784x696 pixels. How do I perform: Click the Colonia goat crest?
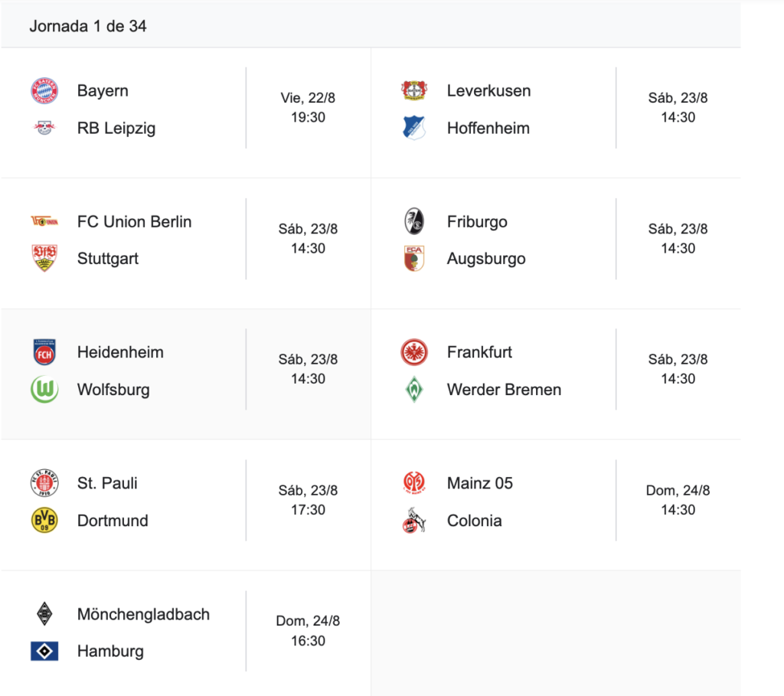[414, 521]
